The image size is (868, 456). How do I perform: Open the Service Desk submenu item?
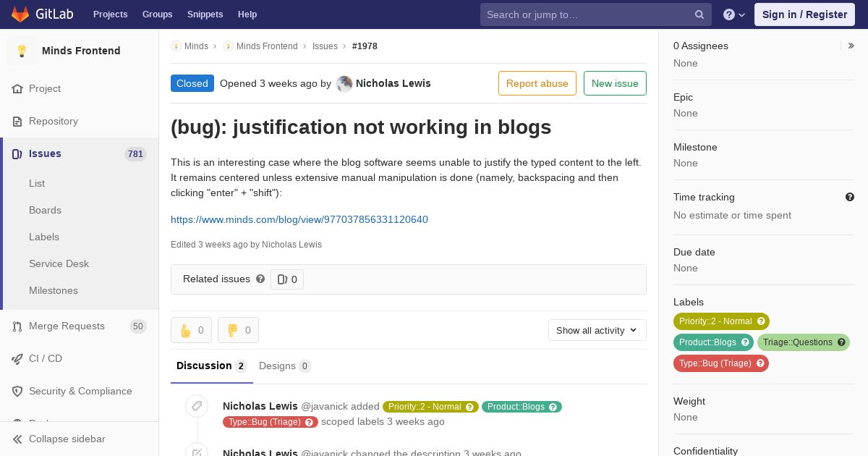point(59,264)
